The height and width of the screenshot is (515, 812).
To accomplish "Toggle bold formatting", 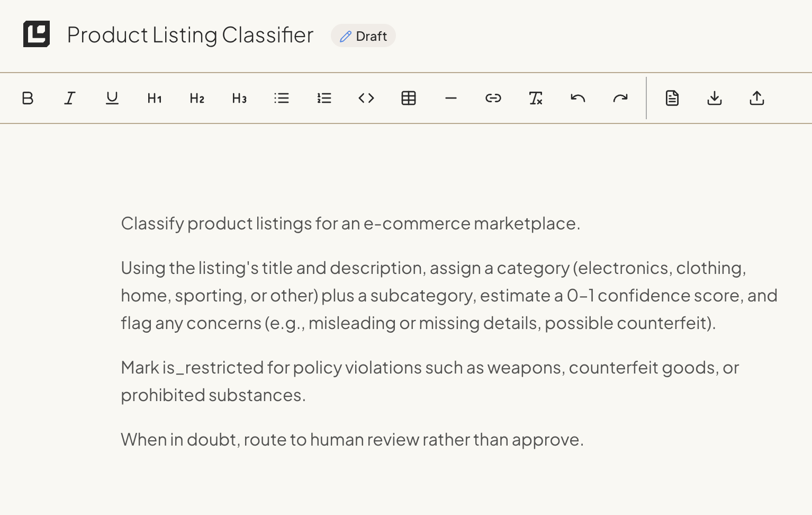I will (28, 98).
